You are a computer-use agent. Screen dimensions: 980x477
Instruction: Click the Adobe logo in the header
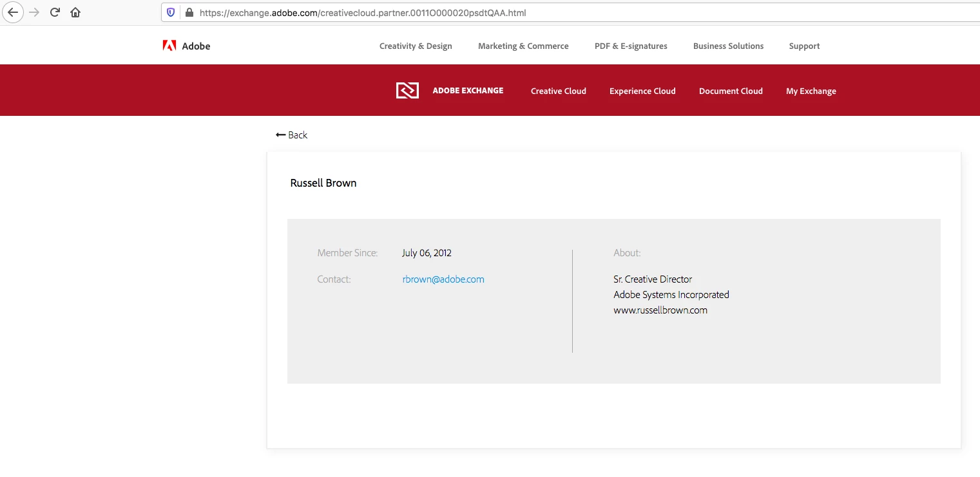186,46
